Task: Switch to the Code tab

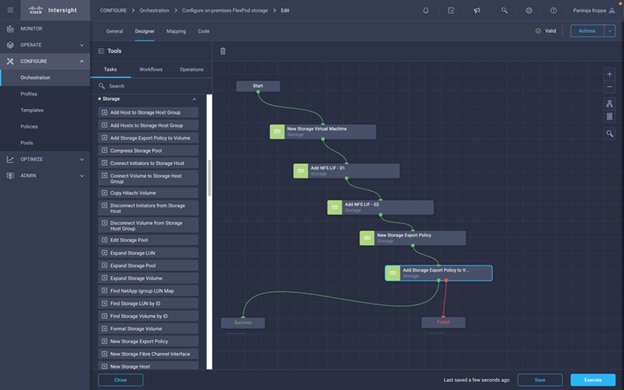Action: click(x=203, y=31)
